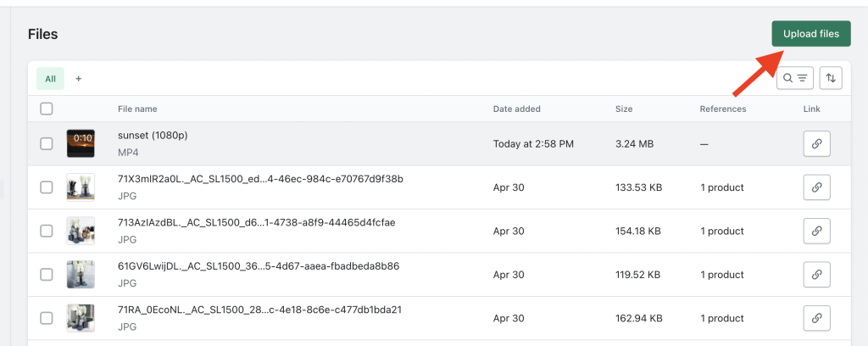
Task: Click the 162.94 KB size value
Action: tap(638, 318)
